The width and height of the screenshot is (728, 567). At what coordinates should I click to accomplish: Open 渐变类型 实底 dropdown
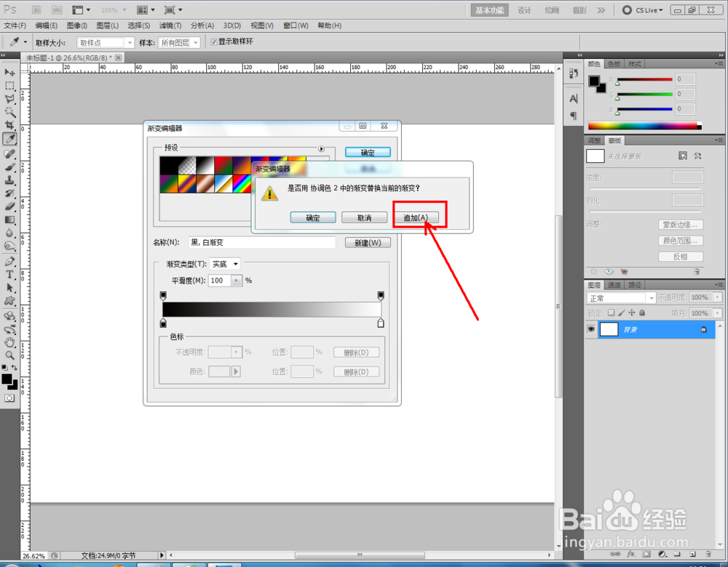point(225,263)
